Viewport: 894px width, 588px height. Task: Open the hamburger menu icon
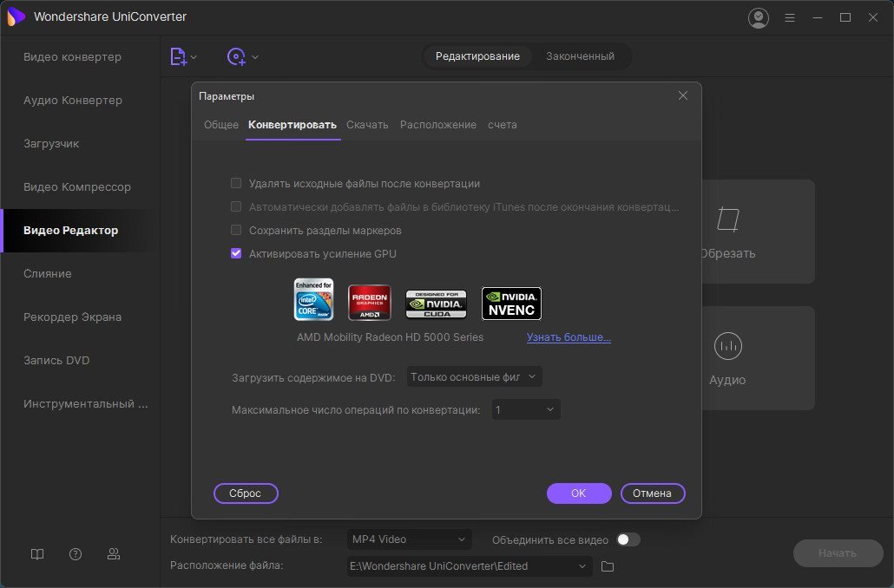790,17
